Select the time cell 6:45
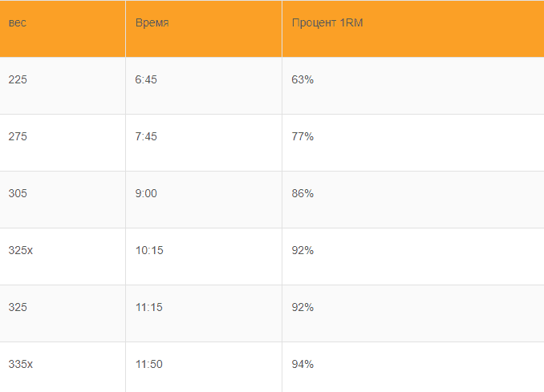This screenshot has height=392, width=544. [x=204, y=86]
